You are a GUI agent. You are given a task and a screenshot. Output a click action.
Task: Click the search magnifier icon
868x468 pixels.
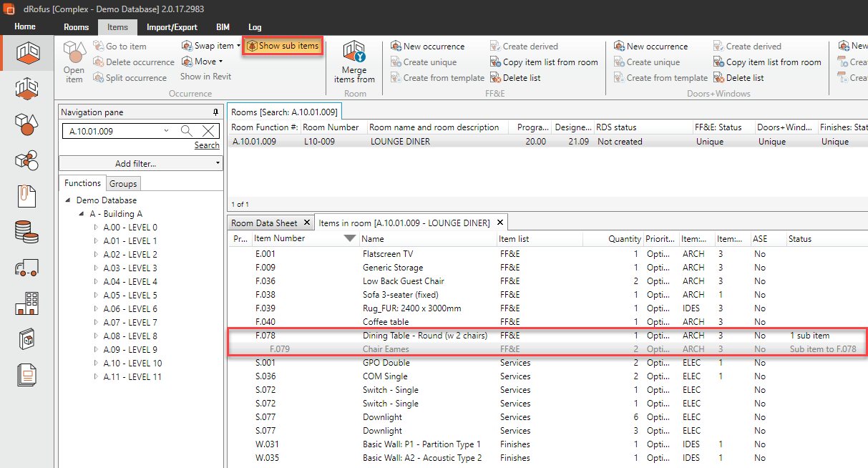pos(186,131)
